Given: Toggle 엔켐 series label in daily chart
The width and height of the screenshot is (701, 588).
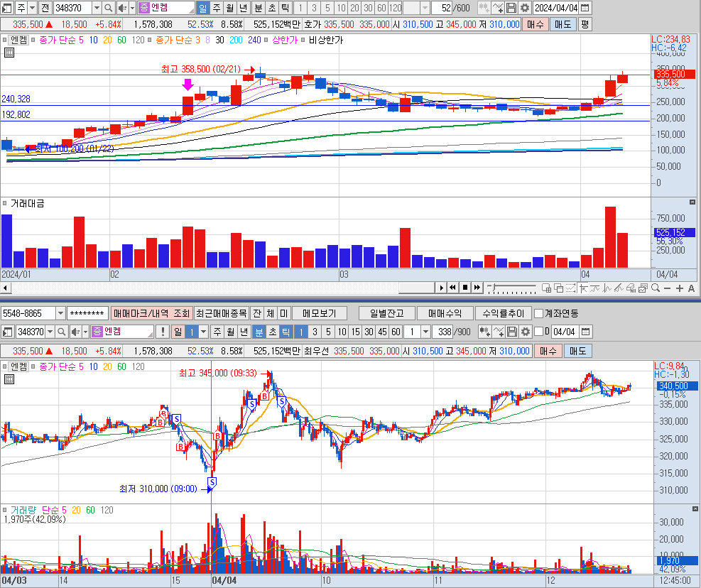Looking at the screenshot, I should (x=18, y=40).
